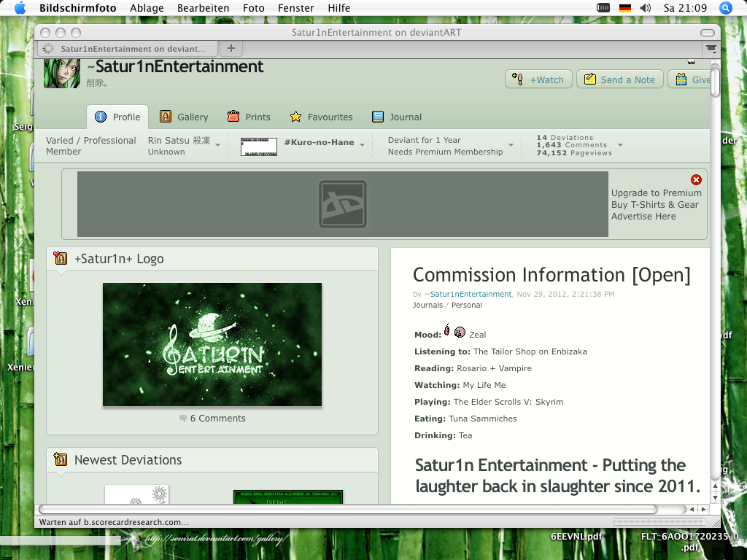Click the horizontal scrollbar right arrow

pyautogui.click(x=704, y=509)
